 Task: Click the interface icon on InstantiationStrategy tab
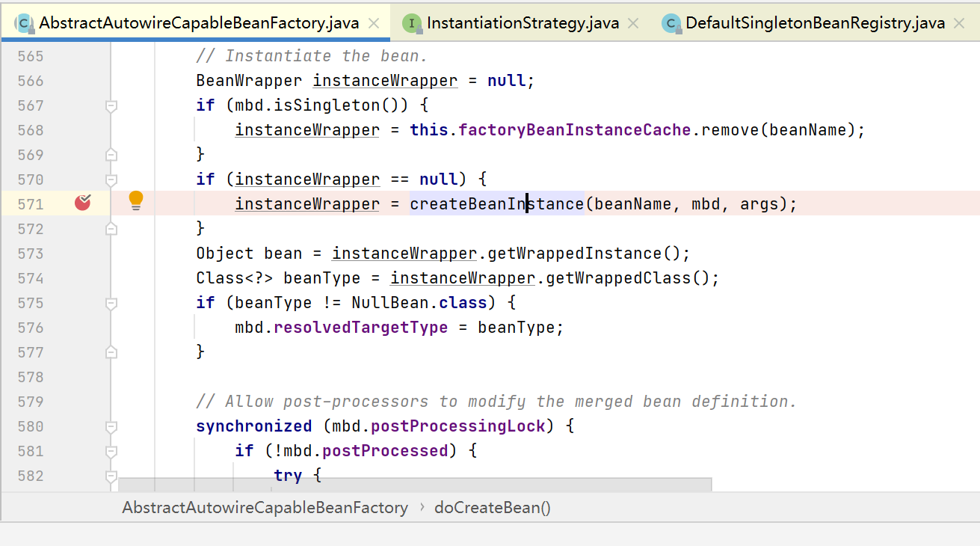[x=412, y=23]
